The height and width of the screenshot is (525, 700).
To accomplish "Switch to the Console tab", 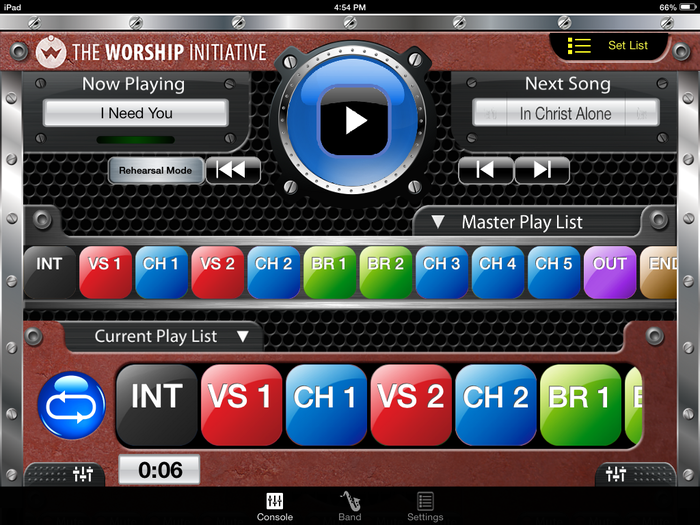I will click(x=275, y=507).
